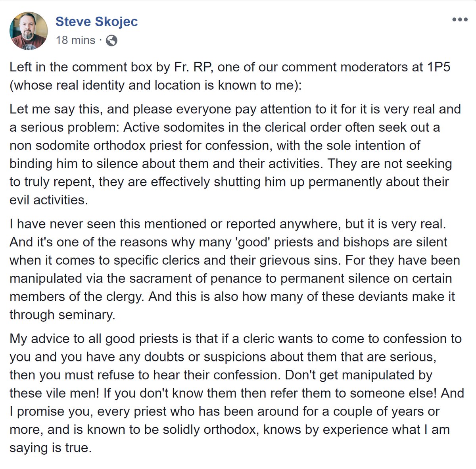Click the Steve Skojec name link

click(96, 21)
